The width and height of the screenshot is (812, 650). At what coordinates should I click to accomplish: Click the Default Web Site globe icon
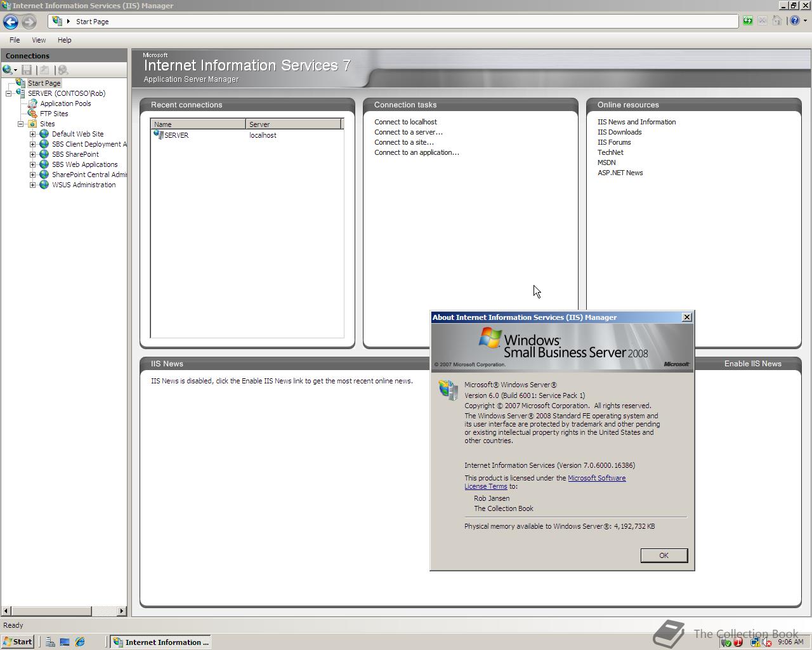coord(44,134)
